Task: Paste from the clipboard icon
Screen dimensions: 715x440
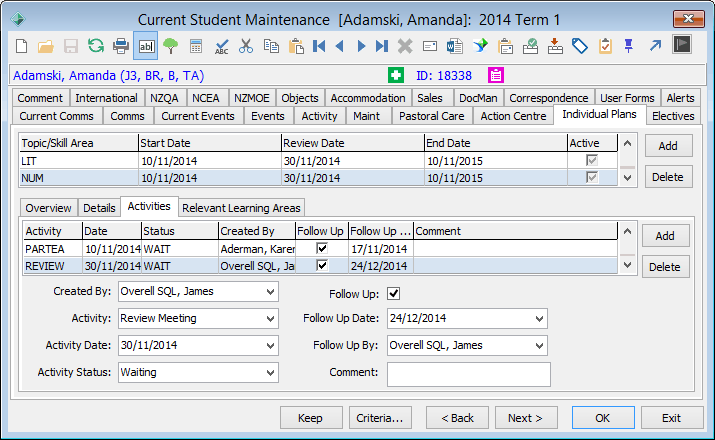Action: point(296,46)
